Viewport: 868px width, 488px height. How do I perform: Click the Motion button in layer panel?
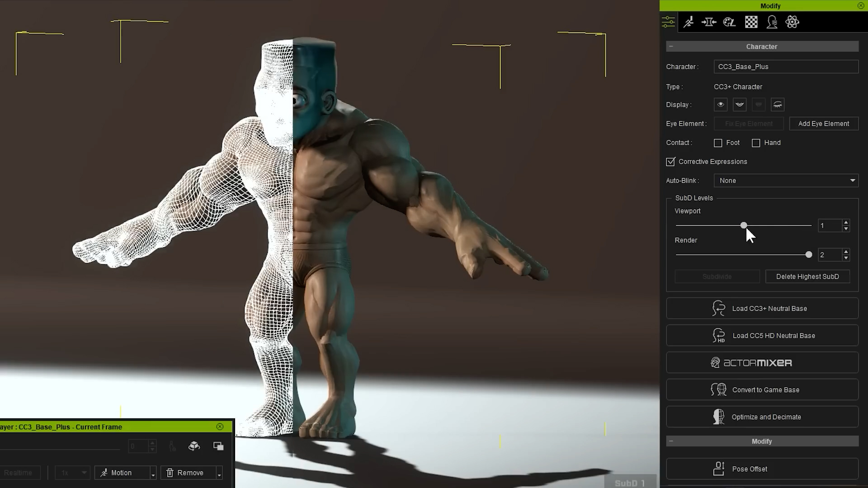pyautogui.click(x=122, y=473)
